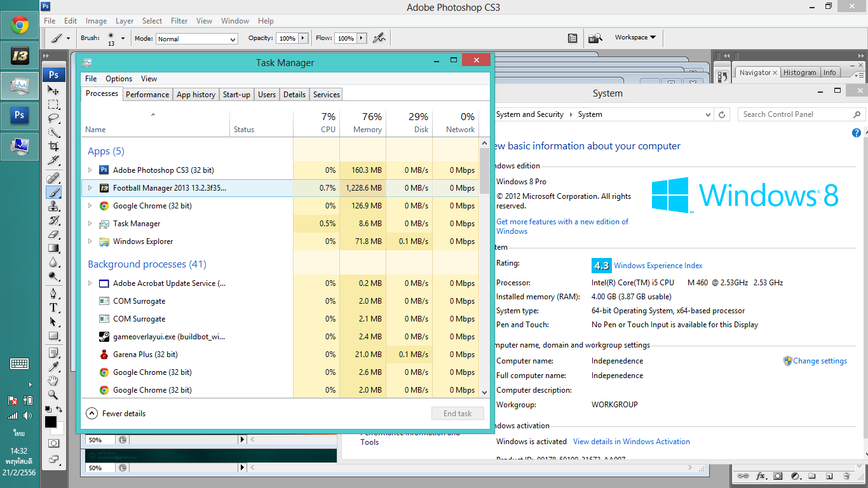Create a new layer
Viewport: 868px width, 488px height.
pyautogui.click(x=829, y=476)
